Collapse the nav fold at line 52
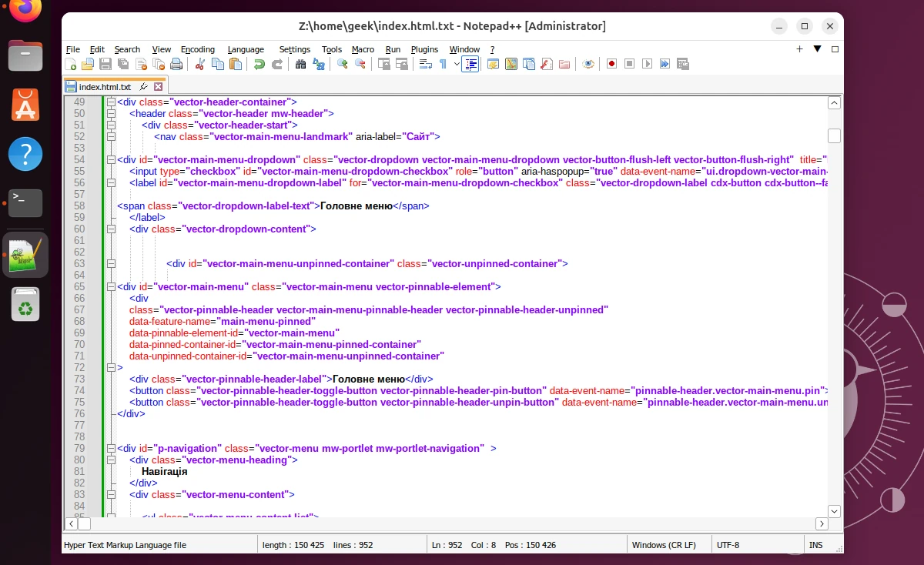 tap(111, 136)
